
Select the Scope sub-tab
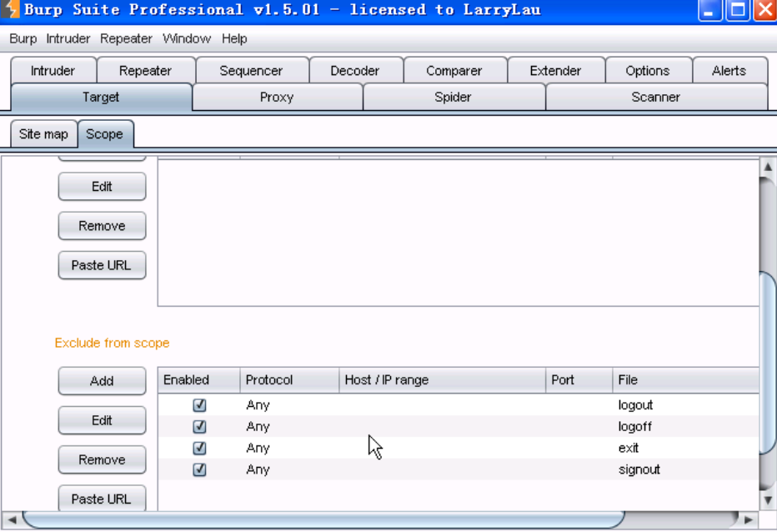tap(104, 134)
